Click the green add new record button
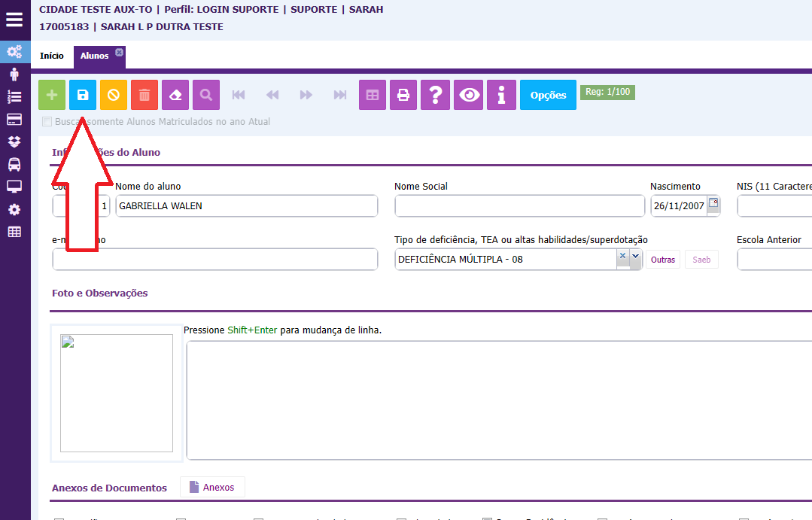The image size is (812, 520). (52, 95)
